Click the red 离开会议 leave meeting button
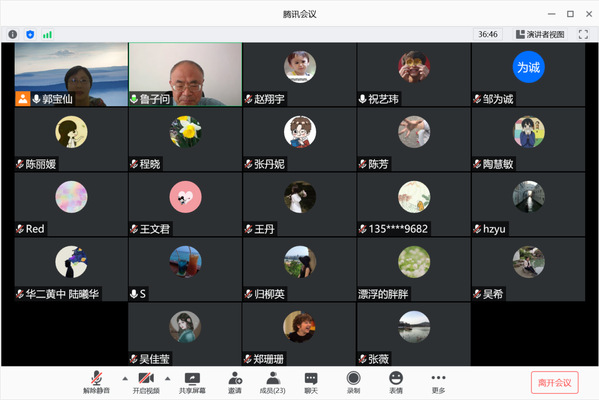The image size is (599, 400). 555,382
